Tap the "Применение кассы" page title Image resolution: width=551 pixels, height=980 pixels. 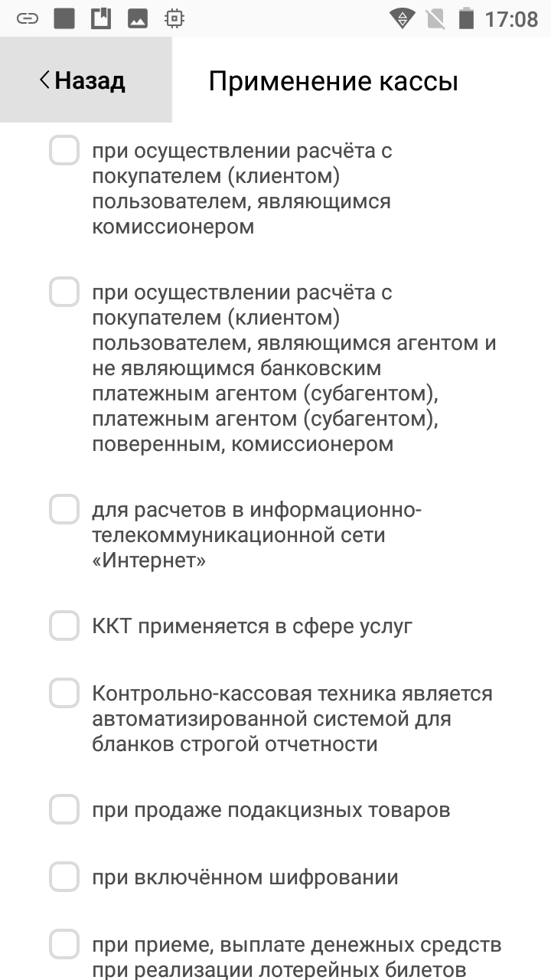(334, 80)
